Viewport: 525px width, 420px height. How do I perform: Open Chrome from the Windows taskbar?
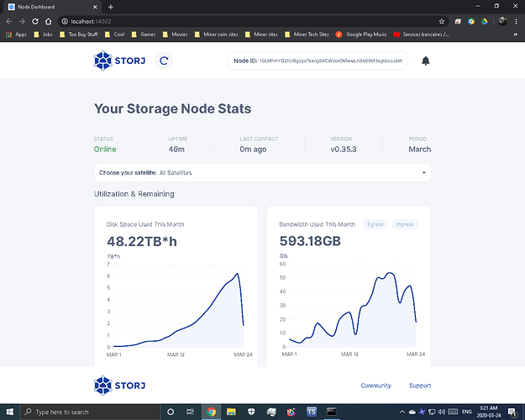pos(212,412)
